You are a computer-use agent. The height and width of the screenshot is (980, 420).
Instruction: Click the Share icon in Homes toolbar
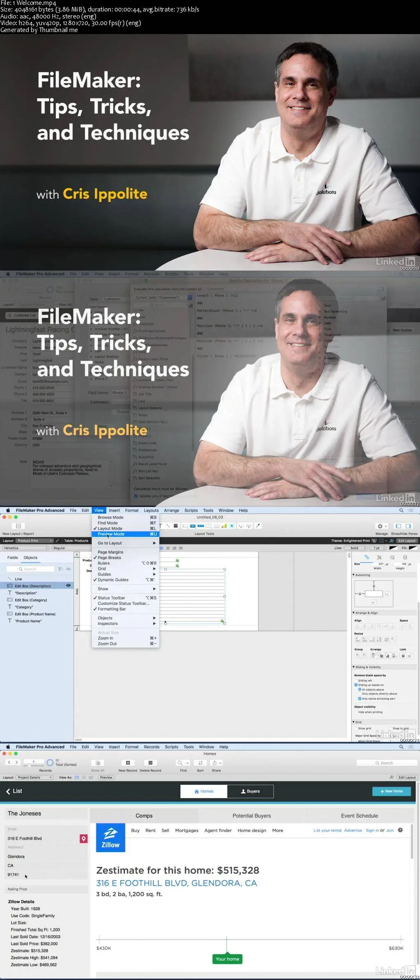click(216, 763)
